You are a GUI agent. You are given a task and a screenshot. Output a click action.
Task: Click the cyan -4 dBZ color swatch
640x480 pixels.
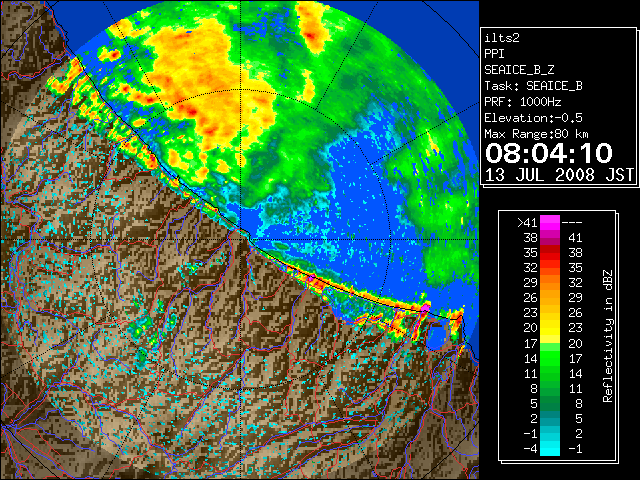(x=550, y=448)
